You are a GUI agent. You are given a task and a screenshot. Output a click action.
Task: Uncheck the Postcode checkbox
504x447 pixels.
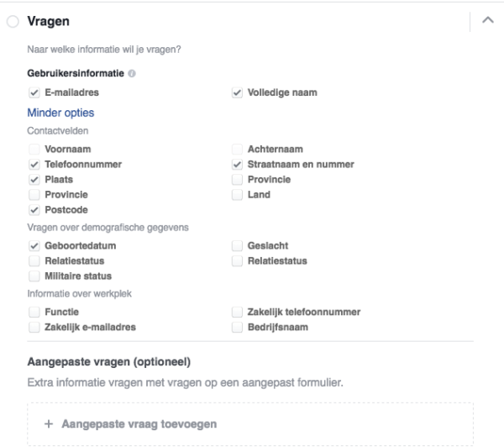point(34,210)
